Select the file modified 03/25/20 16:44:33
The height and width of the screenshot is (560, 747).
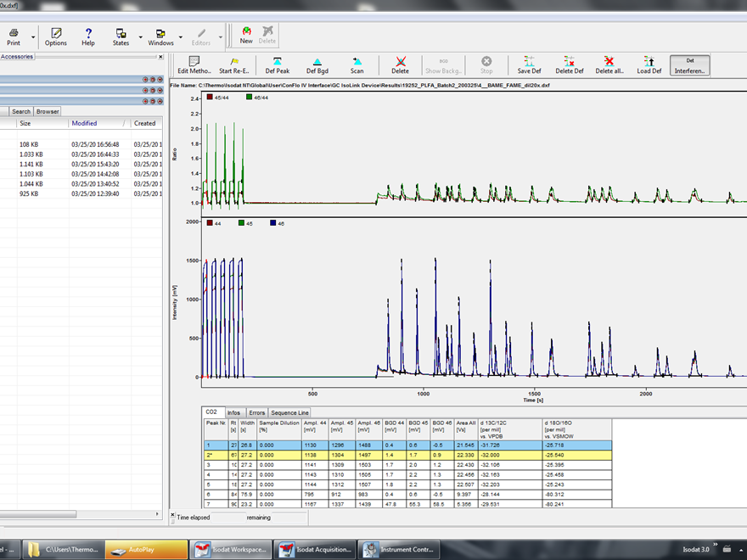[x=81, y=154]
